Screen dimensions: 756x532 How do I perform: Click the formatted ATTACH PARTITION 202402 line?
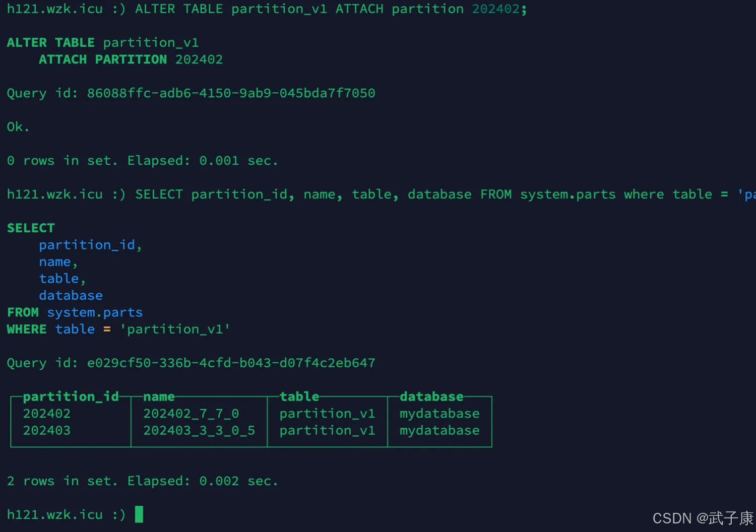[x=131, y=59]
